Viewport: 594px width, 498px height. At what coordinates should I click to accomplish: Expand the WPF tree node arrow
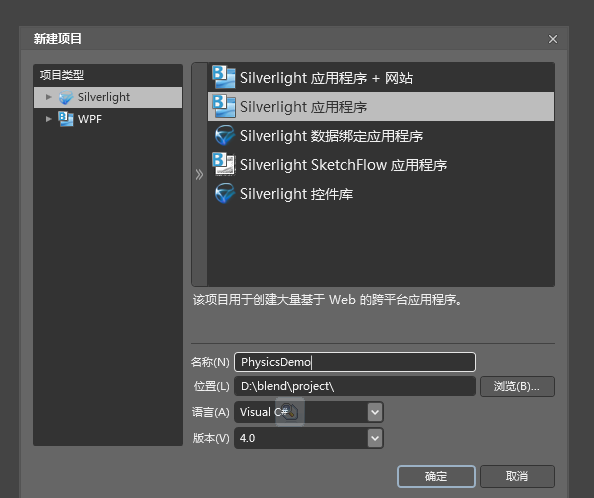click(x=48, y=119)
